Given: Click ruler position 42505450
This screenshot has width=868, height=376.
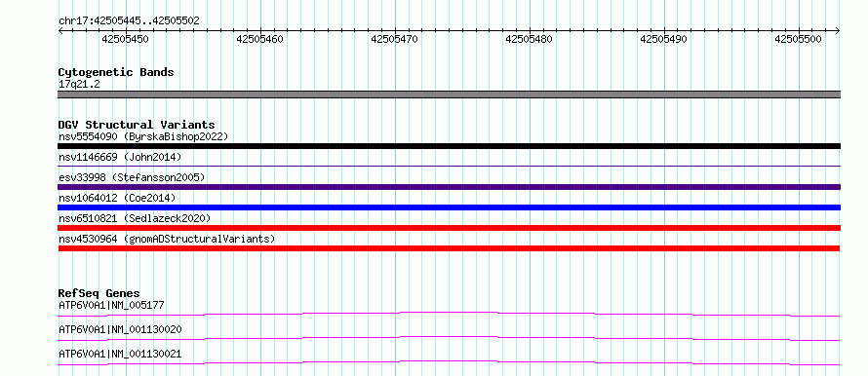Looking at the screenshot, I should (x=125, y=39).
